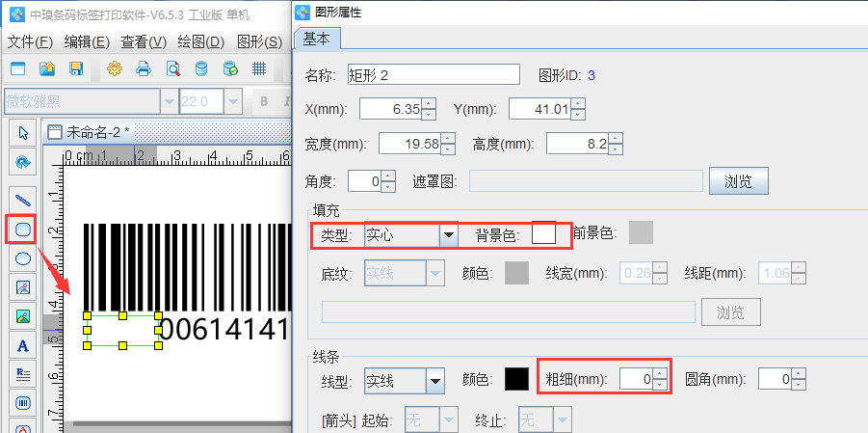Select the barcode drawing tool
This screenshot has width=868, height=433.
click(x=23, y=402)
